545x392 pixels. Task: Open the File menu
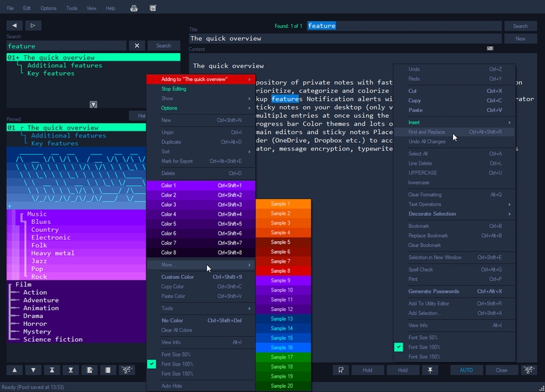click(10, 8)
